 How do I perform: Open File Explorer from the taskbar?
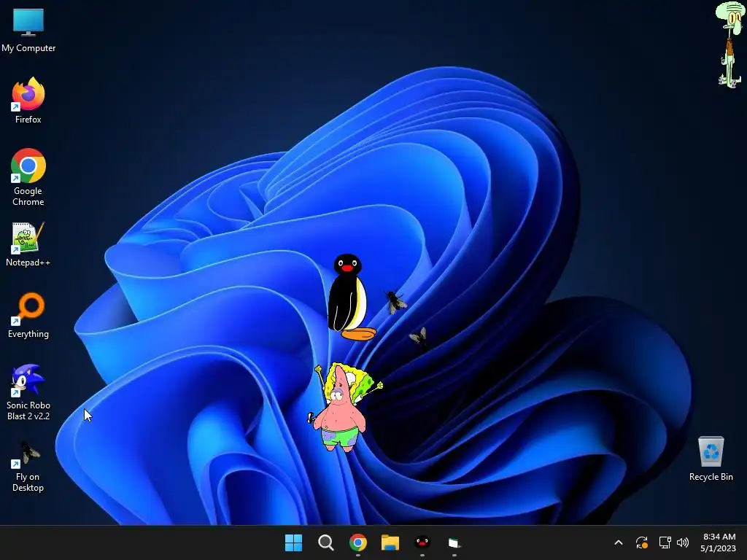click(x=390, y=542)
